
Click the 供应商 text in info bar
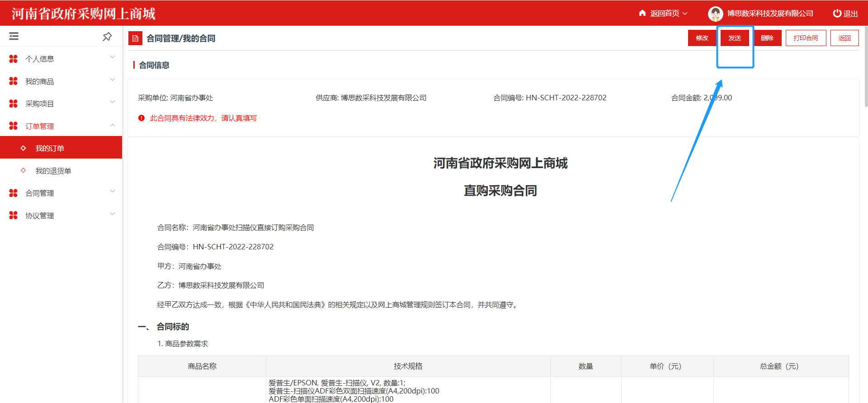coord(371,98)
